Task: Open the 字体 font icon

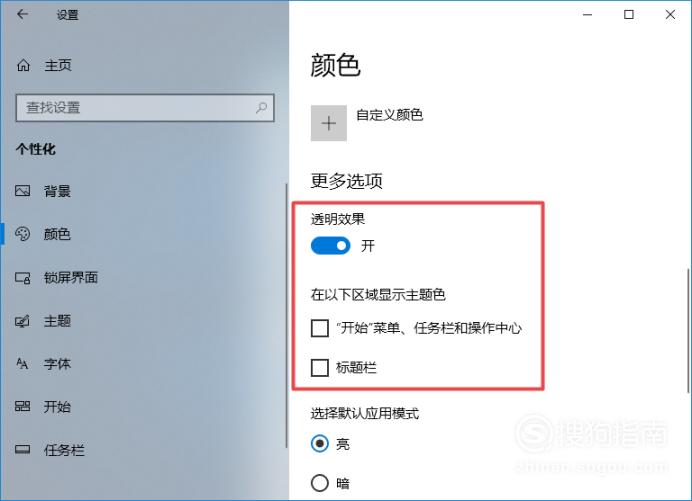Action: coord(23,364)
